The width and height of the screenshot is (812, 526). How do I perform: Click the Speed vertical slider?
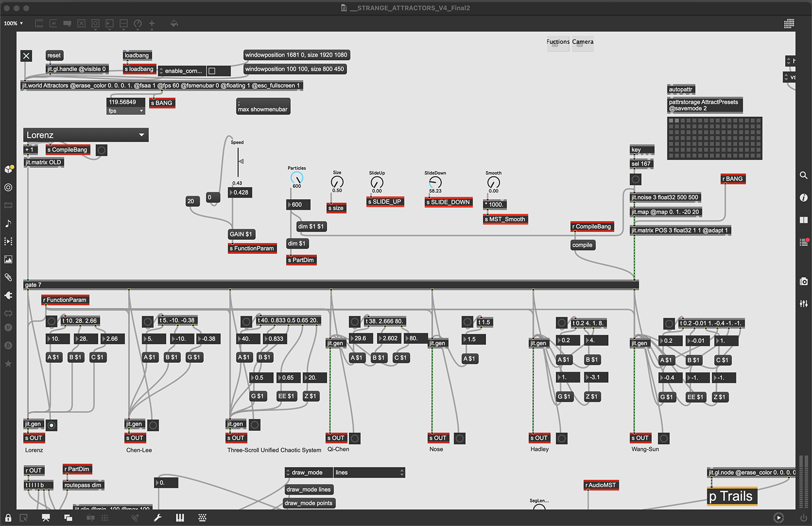tap(238, 162)
